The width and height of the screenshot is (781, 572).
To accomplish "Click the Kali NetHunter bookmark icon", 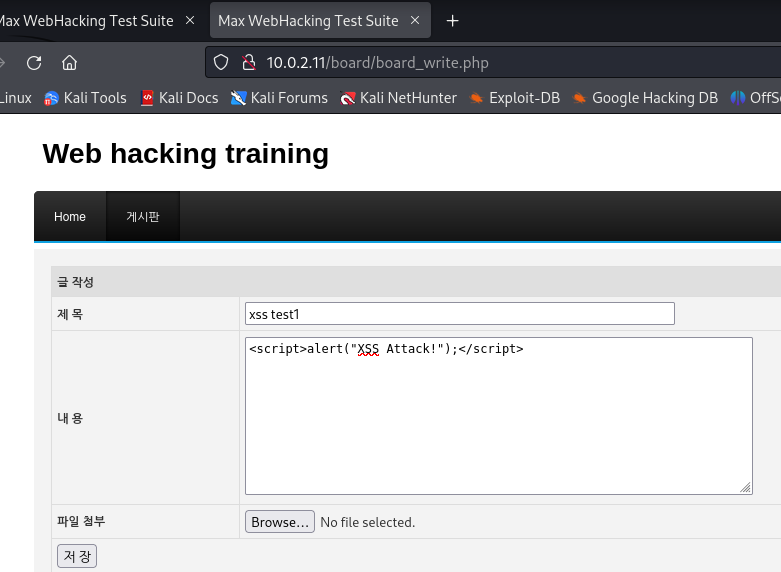I will [x=348, y=98].
